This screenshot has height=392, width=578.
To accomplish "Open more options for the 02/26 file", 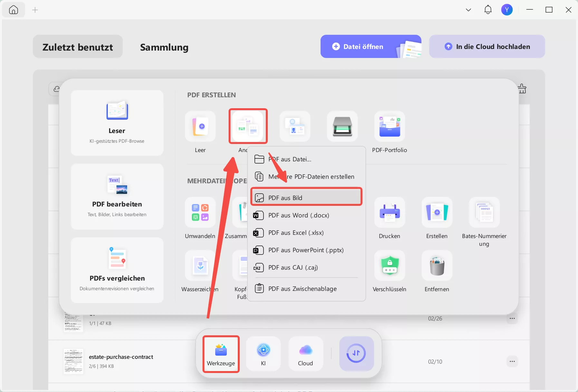I will tap(512, 318).
